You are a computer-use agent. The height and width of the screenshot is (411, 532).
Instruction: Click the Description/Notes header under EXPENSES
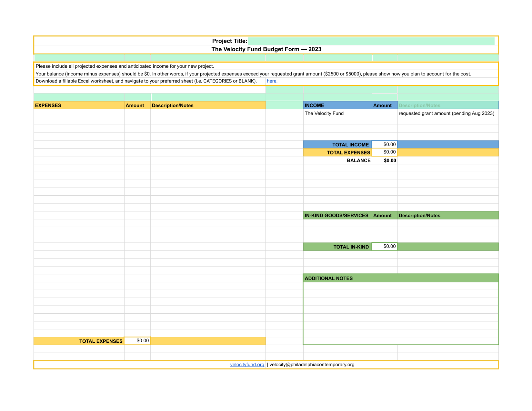(208, 105)
